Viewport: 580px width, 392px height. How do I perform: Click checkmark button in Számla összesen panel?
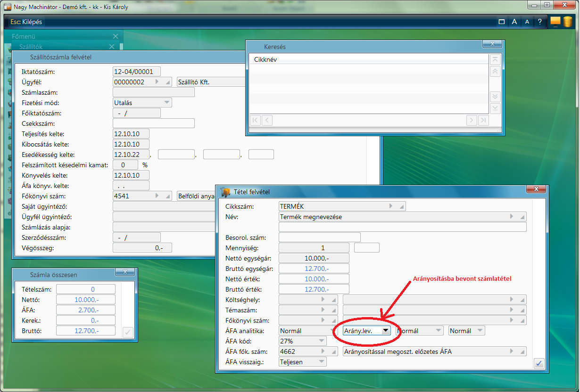[x=128, y=332]
